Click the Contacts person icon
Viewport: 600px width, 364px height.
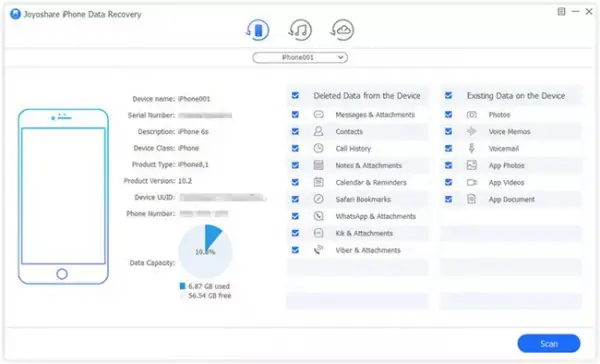[318, 131]
